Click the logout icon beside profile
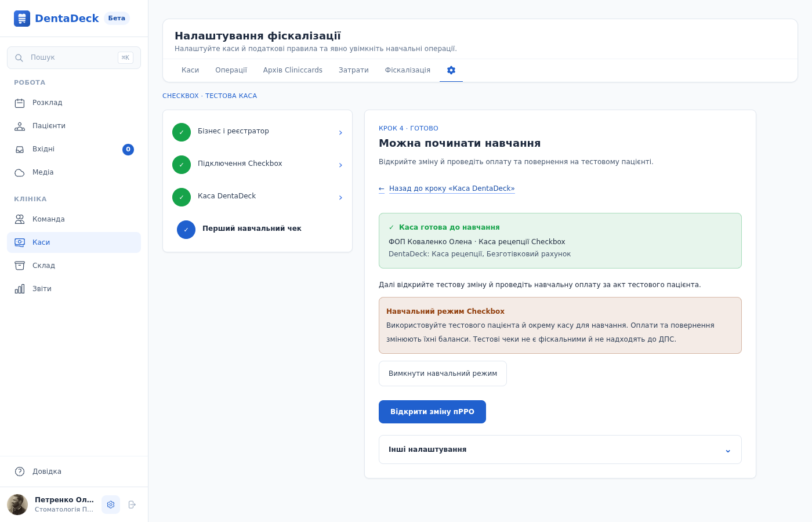The width and height of the screenshot is (812, 522). tap(132, 505)
